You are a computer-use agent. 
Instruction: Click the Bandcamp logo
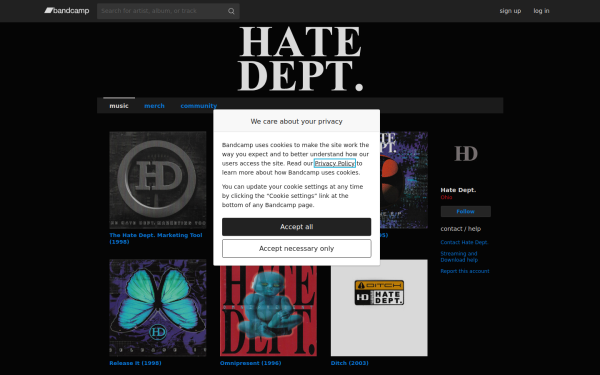click(67, 11)
